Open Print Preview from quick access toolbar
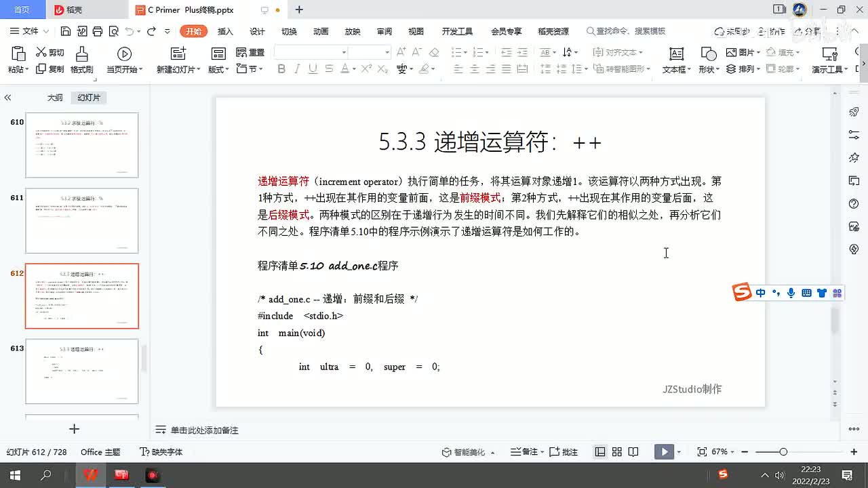Screen dimensions: 868x488 tap(113, 31)
